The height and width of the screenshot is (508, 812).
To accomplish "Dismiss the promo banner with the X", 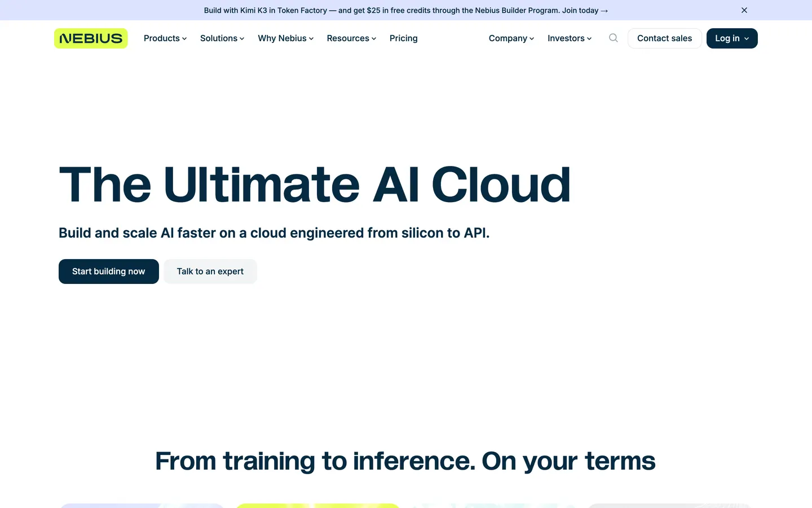I will (x=744, y=10).
